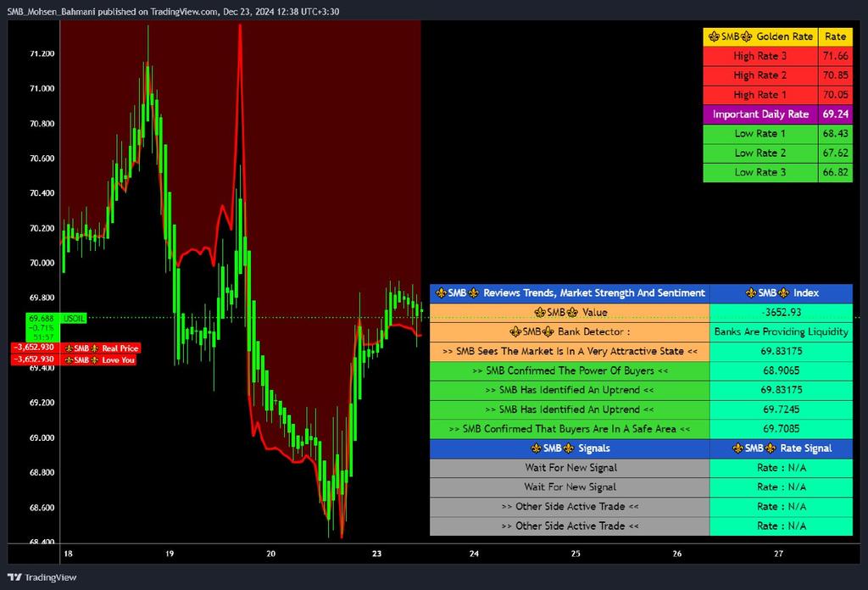Click "SMB Sees The Market Is In A Very Attractive State"

(x=570, y=351)
